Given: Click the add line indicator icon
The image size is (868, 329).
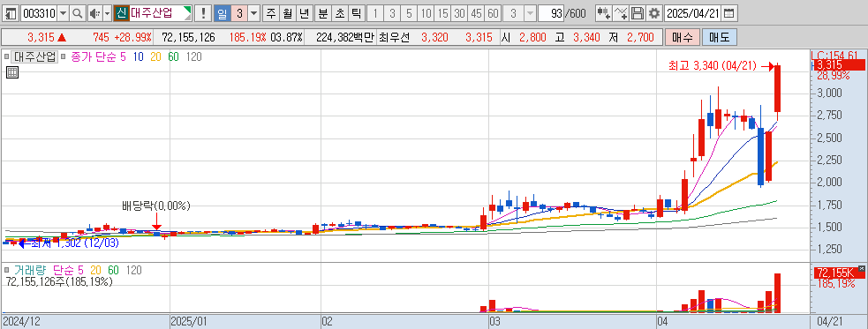Looking at the screenshot, I should point(621,13).
